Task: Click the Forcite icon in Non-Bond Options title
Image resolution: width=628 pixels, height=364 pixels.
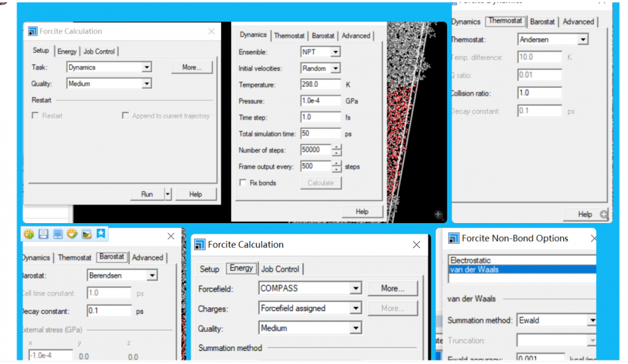Action: pos(454,238)
